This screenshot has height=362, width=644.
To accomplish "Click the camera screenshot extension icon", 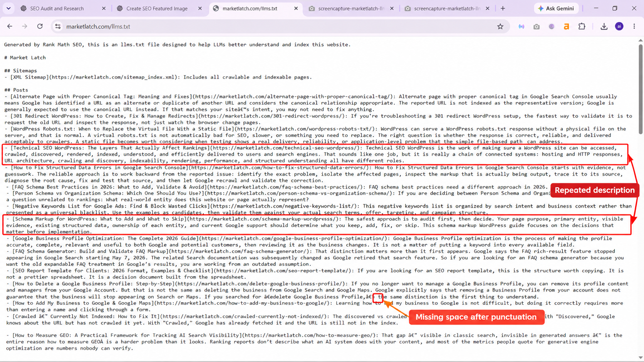I will pyautogui.click(x=536, y=27).
